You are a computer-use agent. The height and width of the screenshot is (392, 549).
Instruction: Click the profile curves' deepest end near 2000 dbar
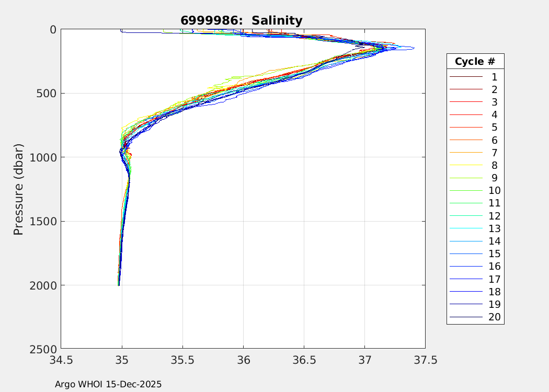point(119,284)
